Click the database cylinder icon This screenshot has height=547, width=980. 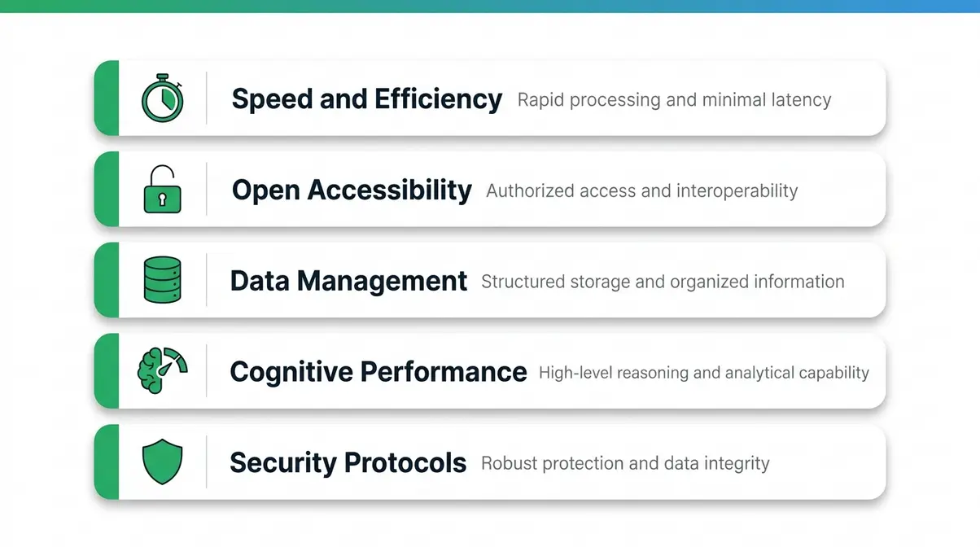click(x=162, y=280)
